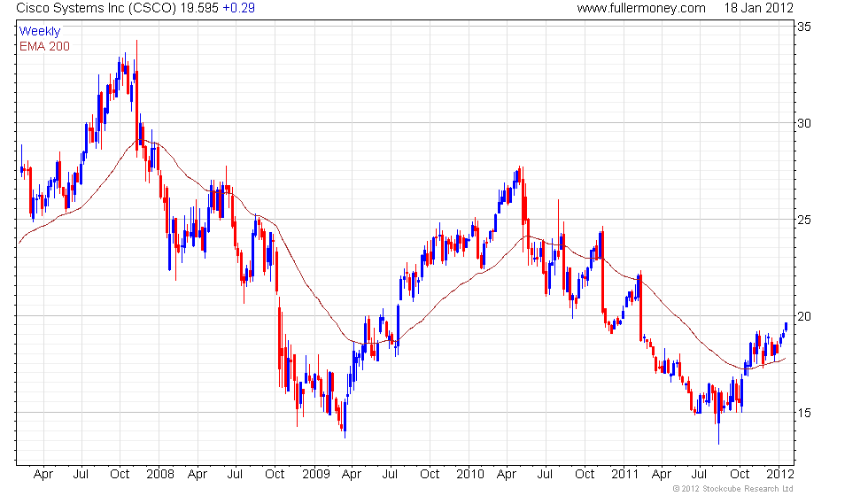This screenshot has height=496, width=868.
Task: Click the EMA 200 legend label
Action: [45, 46]
